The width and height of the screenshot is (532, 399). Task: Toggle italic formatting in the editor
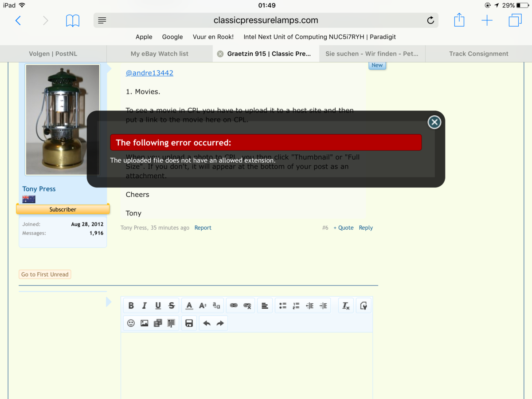[x=144, y=305]
